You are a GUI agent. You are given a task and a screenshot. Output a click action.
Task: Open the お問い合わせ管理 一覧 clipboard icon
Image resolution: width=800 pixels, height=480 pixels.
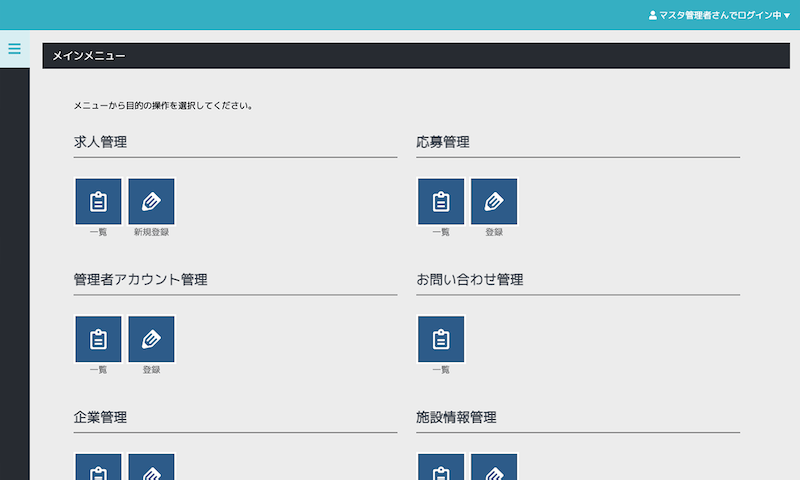click(x=441, y=339)
